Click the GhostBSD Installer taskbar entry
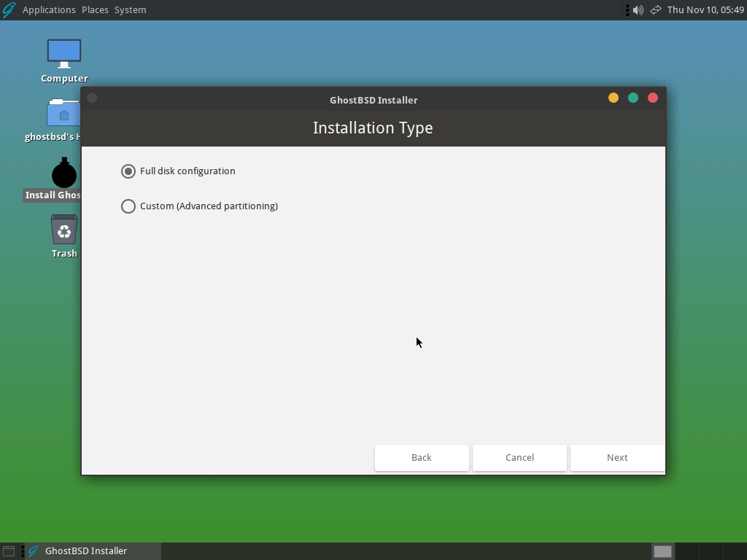The height and width of the screenshot is (560, 747). 86,551
